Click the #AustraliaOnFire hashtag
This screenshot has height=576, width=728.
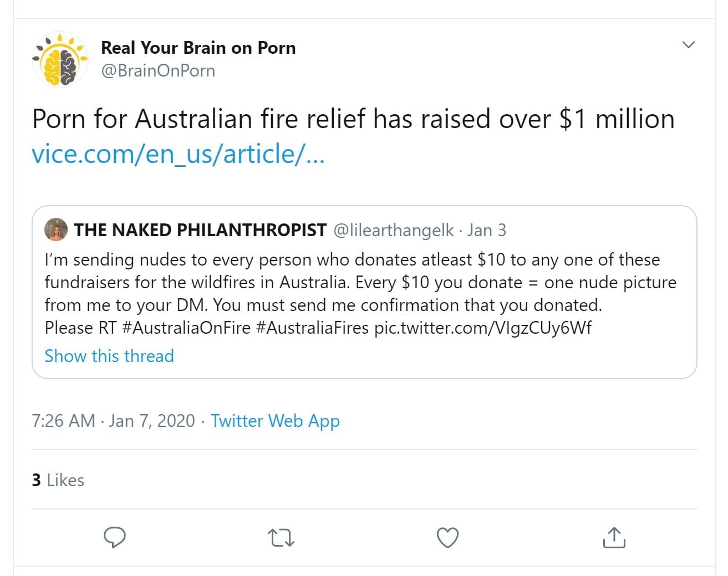186,328
